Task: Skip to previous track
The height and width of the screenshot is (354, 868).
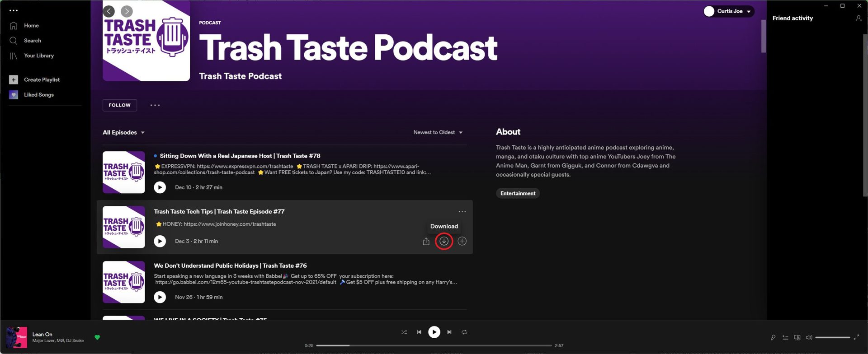Action: click(x=419, y=332)
